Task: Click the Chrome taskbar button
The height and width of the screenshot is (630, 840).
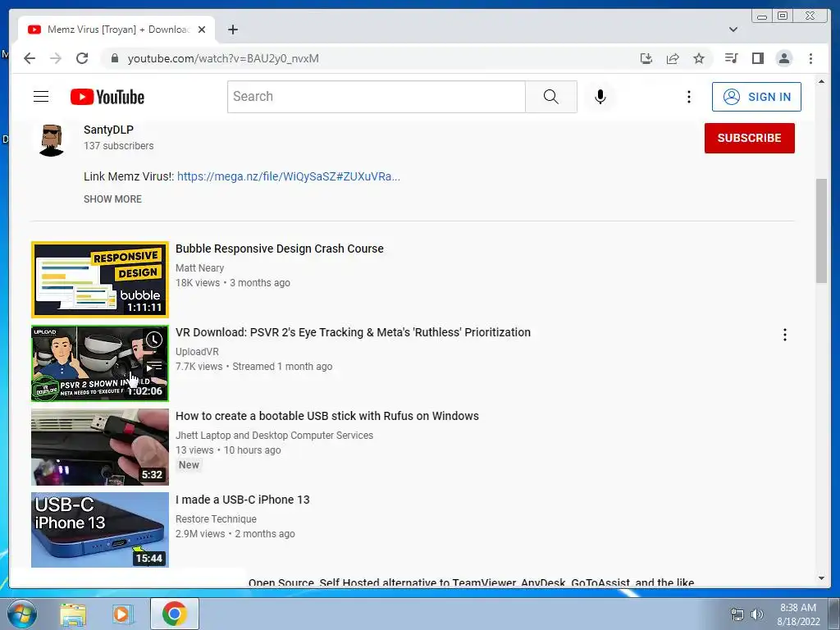Action: [x=175, y=614]
